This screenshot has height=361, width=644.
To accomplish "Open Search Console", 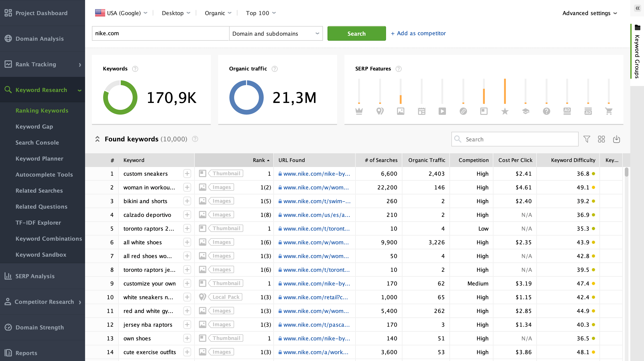I will (x=37, y=143).
